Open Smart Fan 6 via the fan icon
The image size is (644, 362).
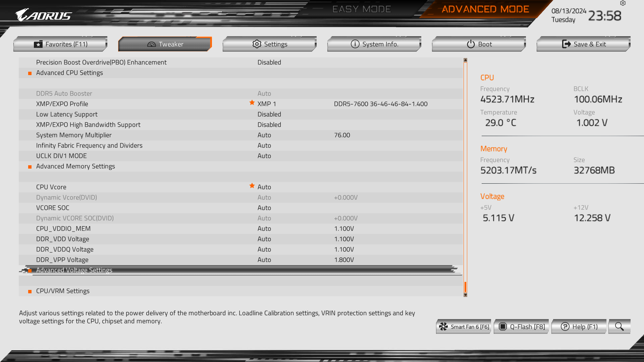pyautogui.click(x=443, y=326)
